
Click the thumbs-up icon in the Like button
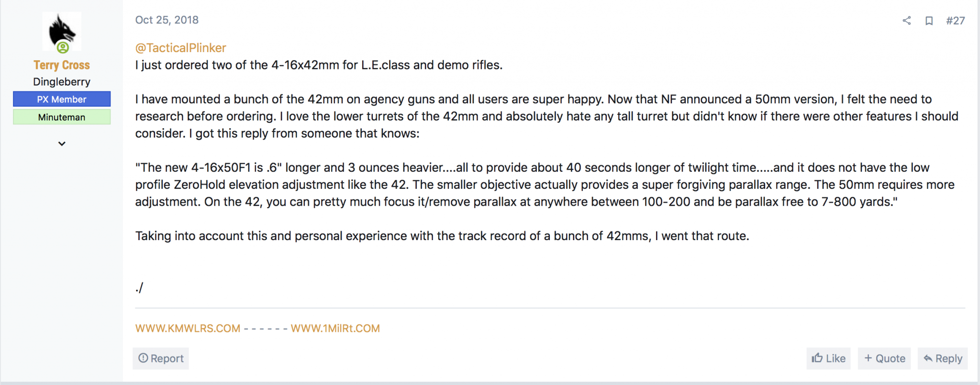point(817,358)
